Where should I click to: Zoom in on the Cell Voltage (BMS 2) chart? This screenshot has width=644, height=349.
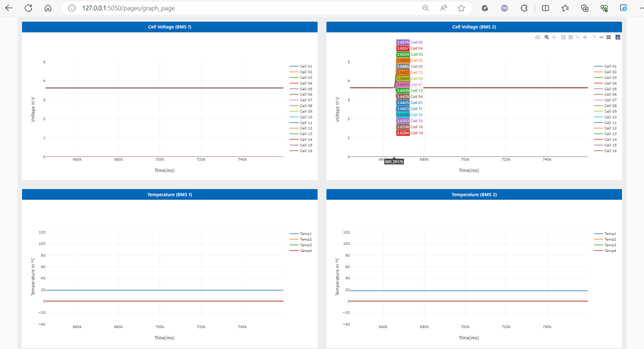pyautogui.click(x=563, y=37)
